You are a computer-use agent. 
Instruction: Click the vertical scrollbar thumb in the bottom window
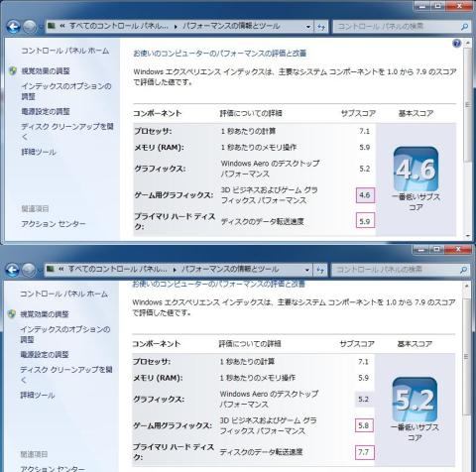[466, 357]
